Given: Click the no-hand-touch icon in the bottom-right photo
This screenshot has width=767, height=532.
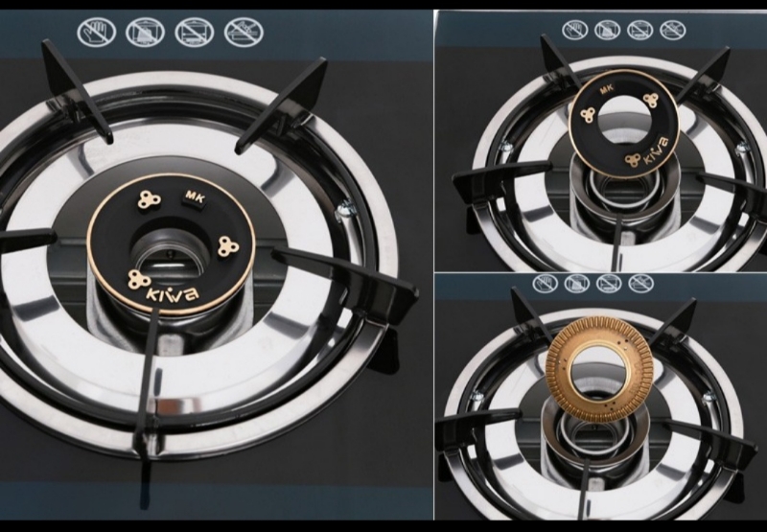Looking at the screenshot, I should click(x=546, y=284).
